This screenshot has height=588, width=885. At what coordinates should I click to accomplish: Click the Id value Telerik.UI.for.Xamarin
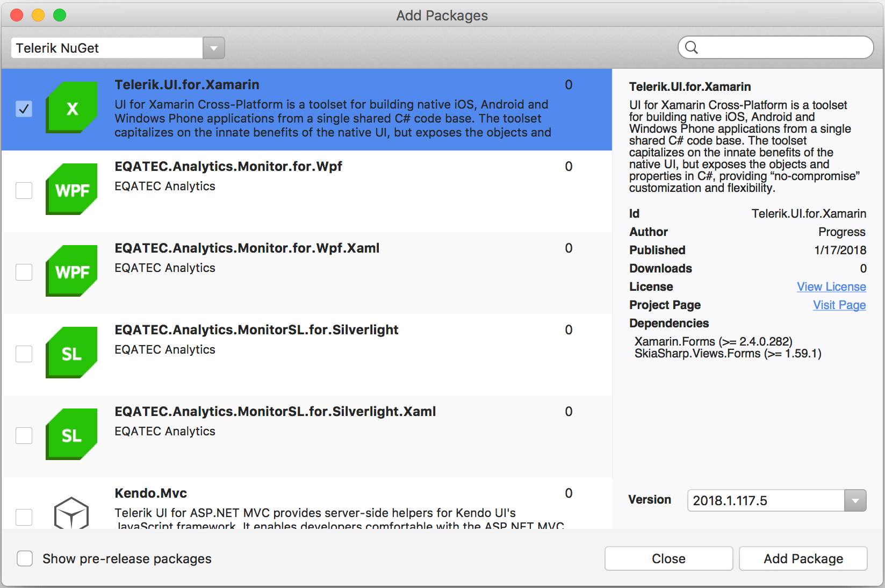click(x=809, y=214)
